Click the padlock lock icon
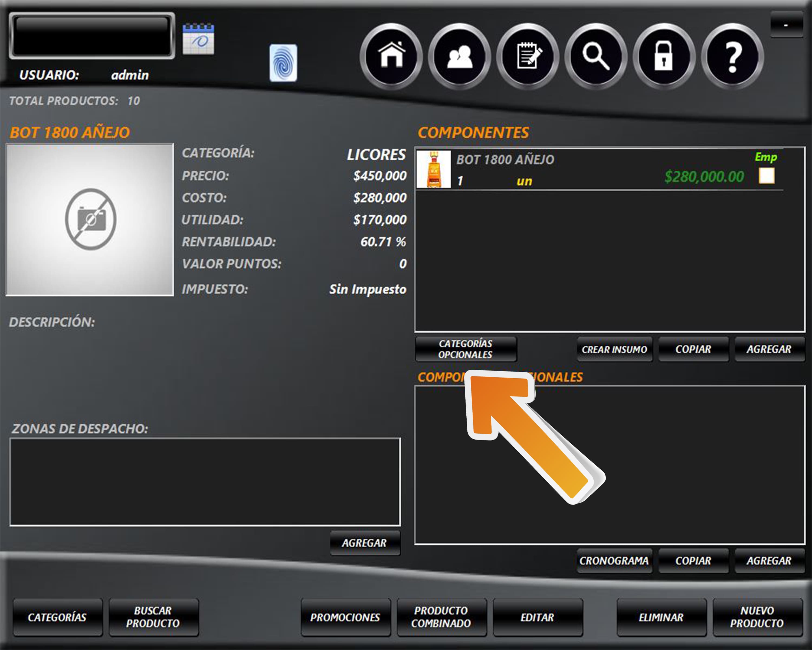Image resolution: width=812 pixels, height=650 pixels. [664, 56]
